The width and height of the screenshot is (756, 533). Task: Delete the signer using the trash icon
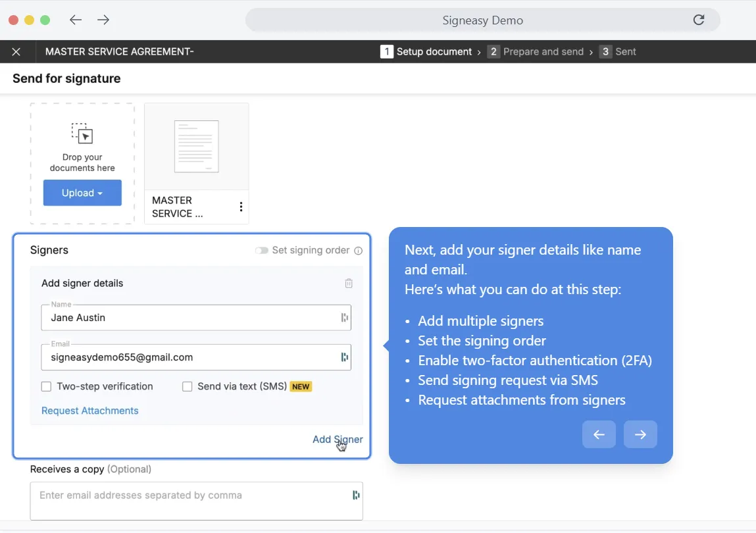point(349,283)
